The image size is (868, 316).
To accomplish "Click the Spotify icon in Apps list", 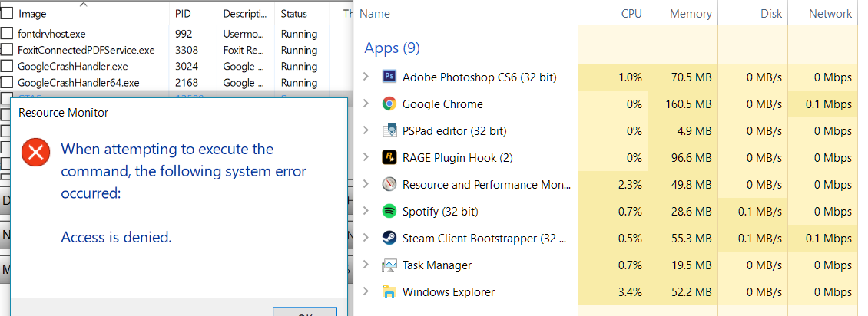I will click(389, 211).
